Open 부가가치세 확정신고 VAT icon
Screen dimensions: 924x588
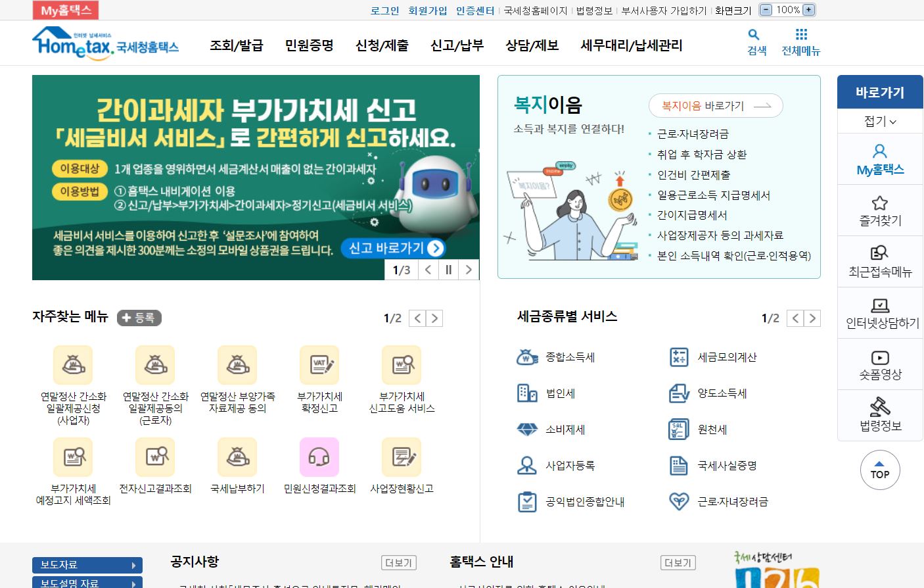point(319,365)
